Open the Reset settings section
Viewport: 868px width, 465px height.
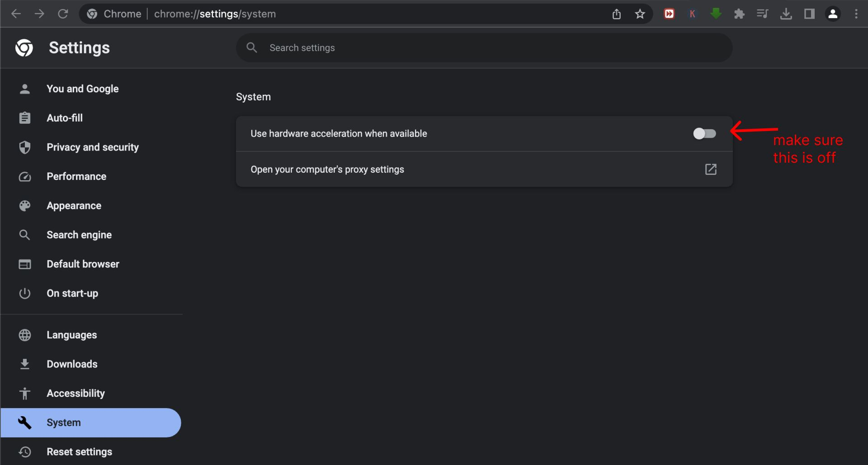(79, 451)
